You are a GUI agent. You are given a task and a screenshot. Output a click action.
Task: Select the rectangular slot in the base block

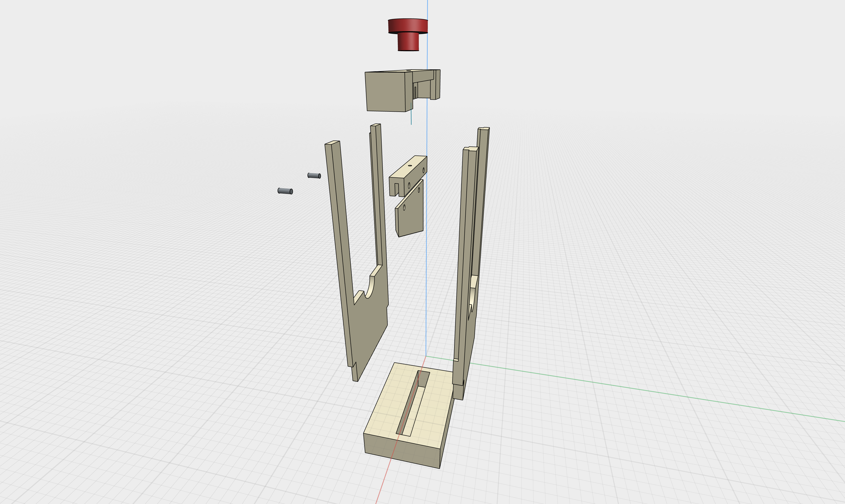(x=412, y=404)
